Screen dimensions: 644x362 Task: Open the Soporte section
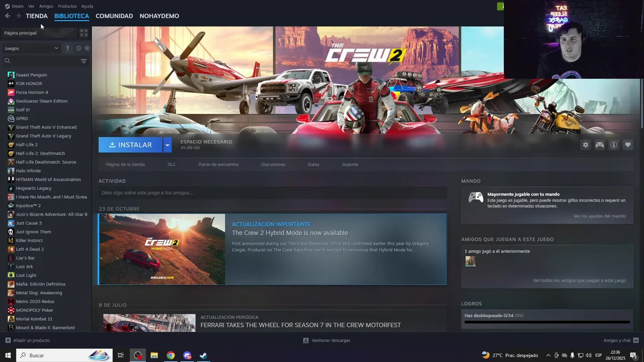[x=350, y=164]
